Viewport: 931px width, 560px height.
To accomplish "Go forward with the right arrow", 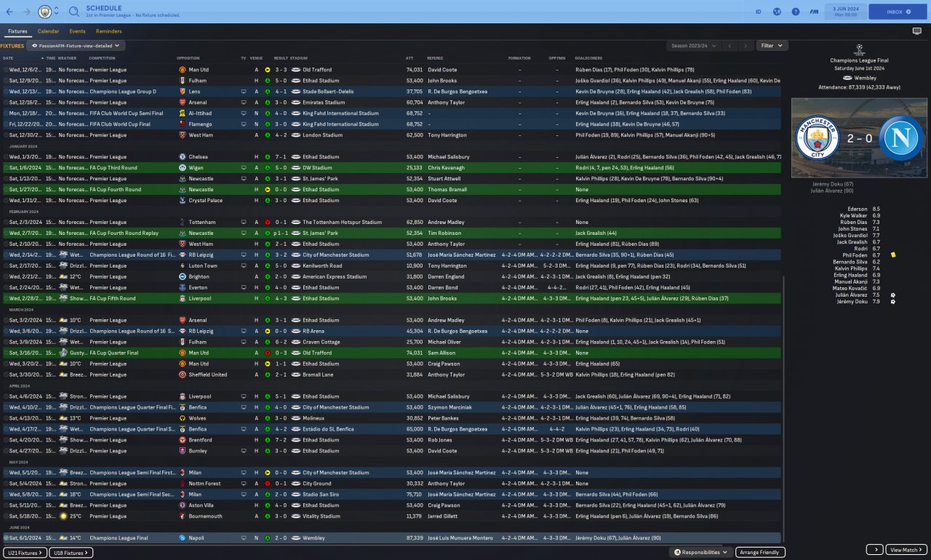I will click(27, 12).
